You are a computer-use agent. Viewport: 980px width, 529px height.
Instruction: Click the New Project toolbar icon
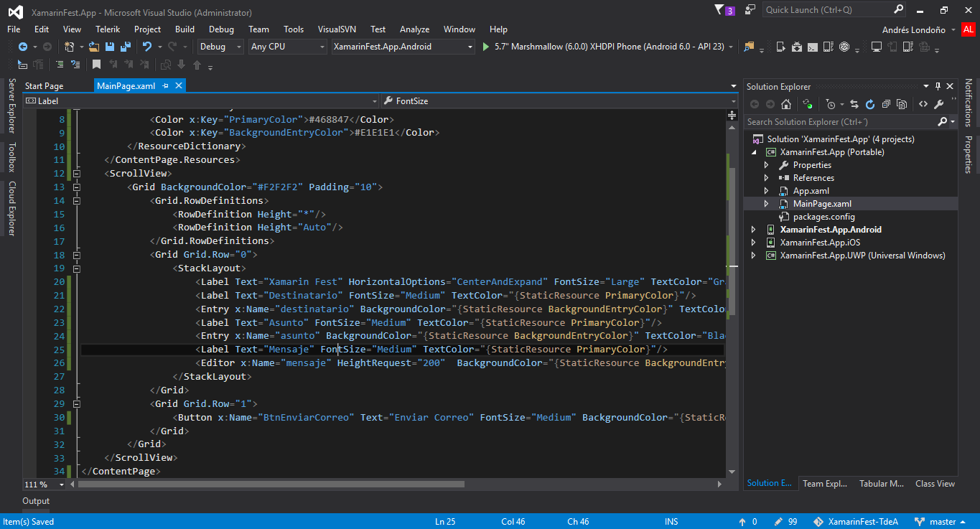pos(69,47)
